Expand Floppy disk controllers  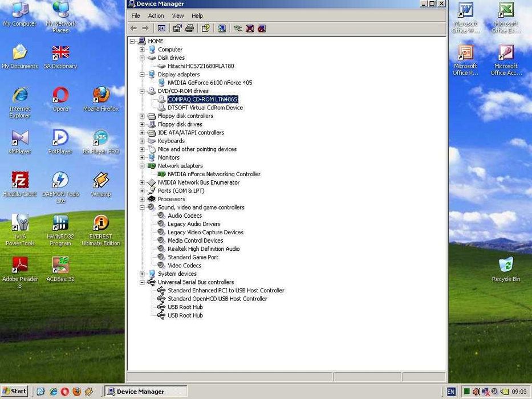pyautogui.click(x=142, y=116)
